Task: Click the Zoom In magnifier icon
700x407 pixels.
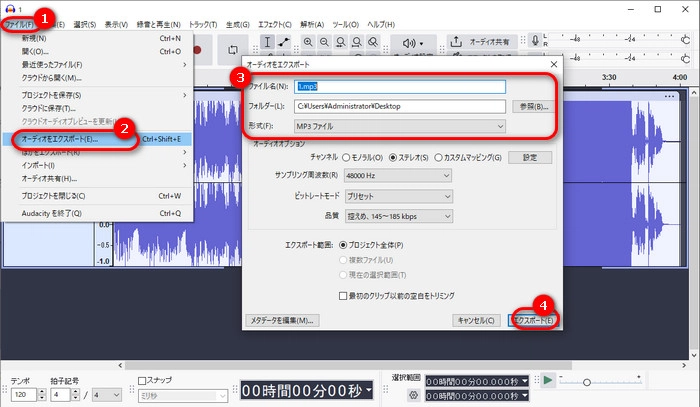Action: [307, 43]
